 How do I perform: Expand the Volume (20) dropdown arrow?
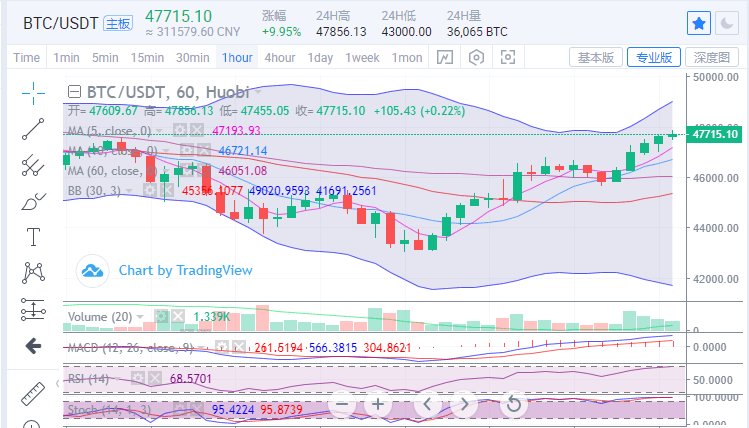tap(140, 317)
